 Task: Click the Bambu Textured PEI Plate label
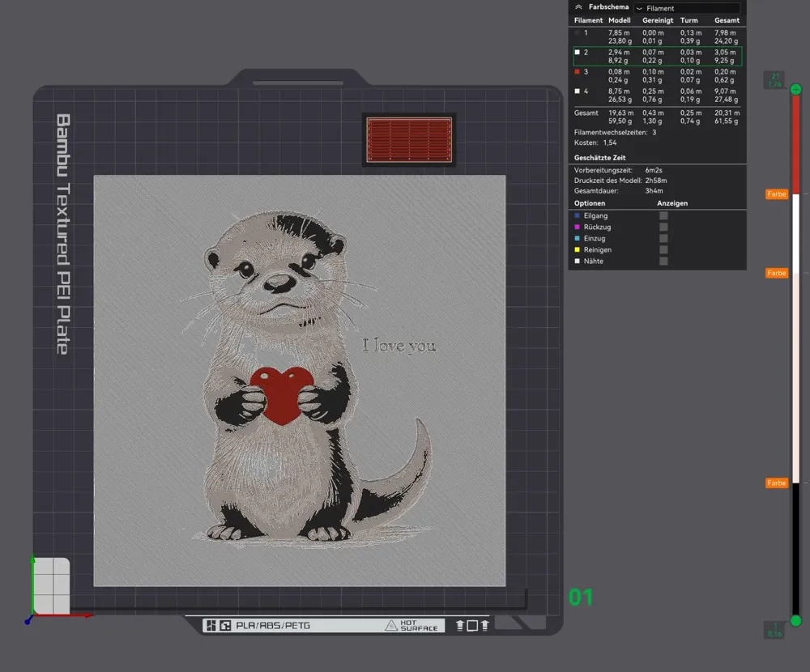62,234
